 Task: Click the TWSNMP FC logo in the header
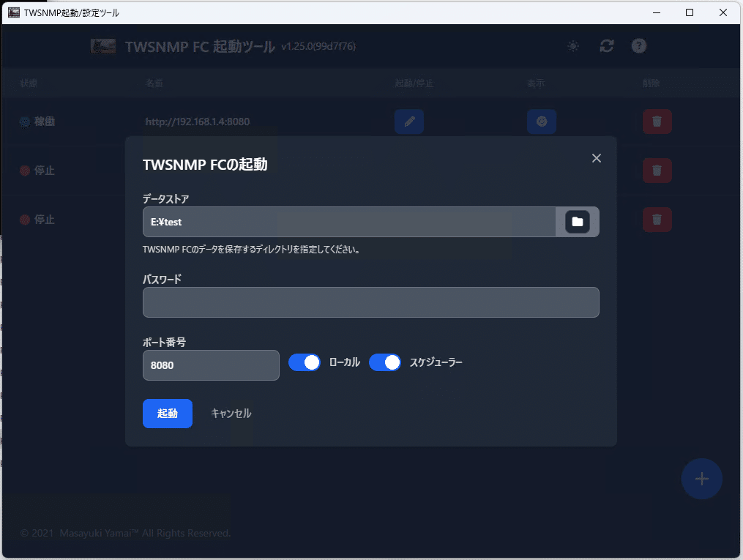coord(102,45)
